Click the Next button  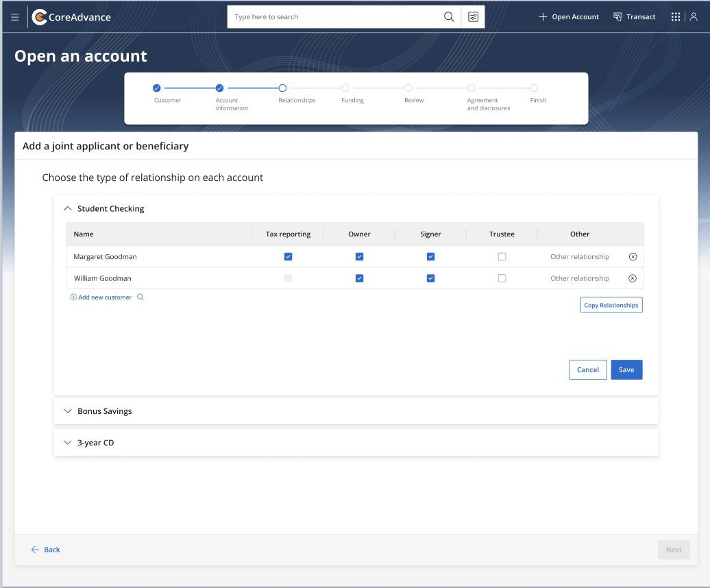[674, 550]
